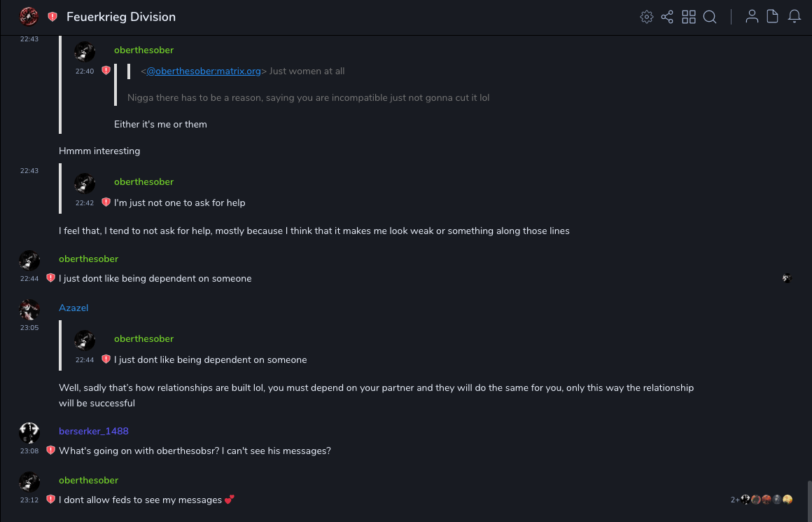
Task: Show the member list person icon
Action: (752, 17)
